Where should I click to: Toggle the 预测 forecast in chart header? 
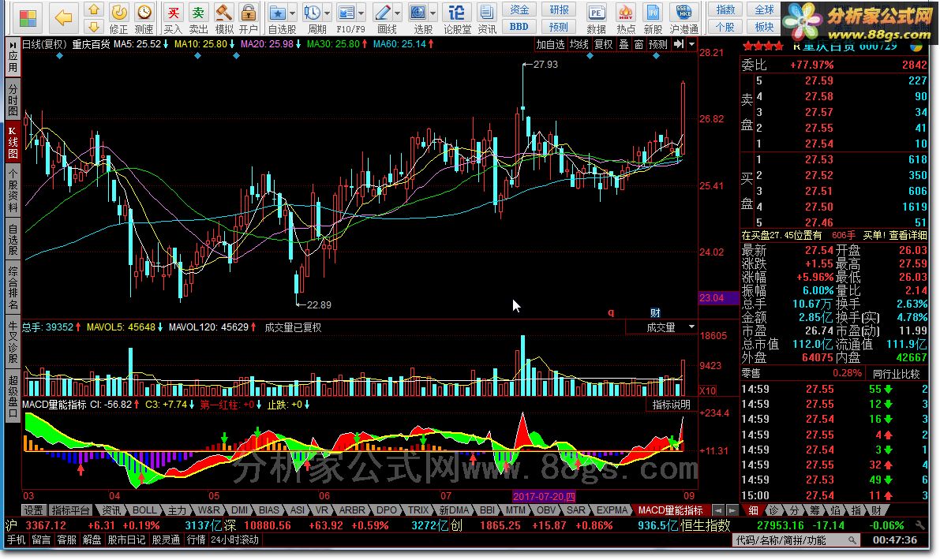(x=657, y=43)
